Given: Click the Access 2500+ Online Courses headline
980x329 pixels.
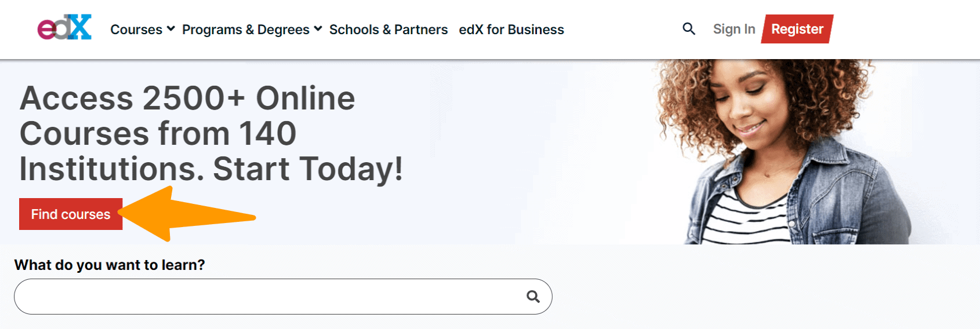Looking at the screenshot, I should [211, 134].
